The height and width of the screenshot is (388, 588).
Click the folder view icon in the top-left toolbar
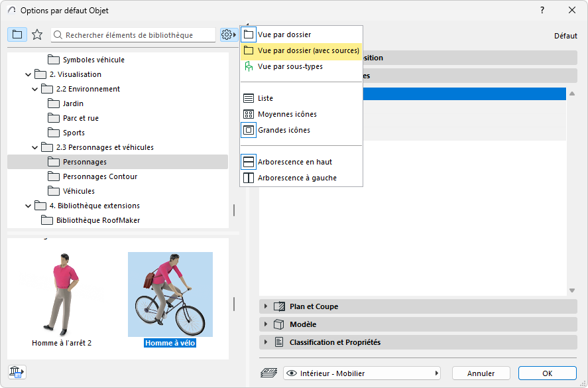pyautogui.click(x=17, y=34)
